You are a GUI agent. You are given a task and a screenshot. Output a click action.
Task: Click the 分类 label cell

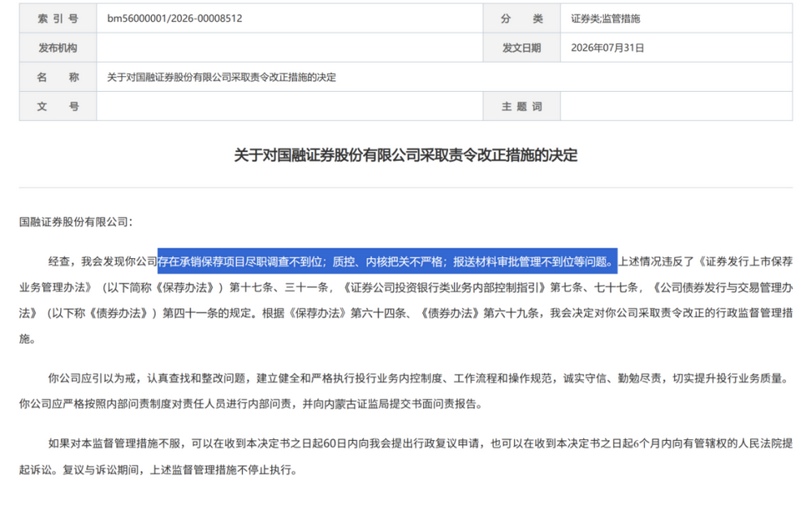click(x=521, y=18)
